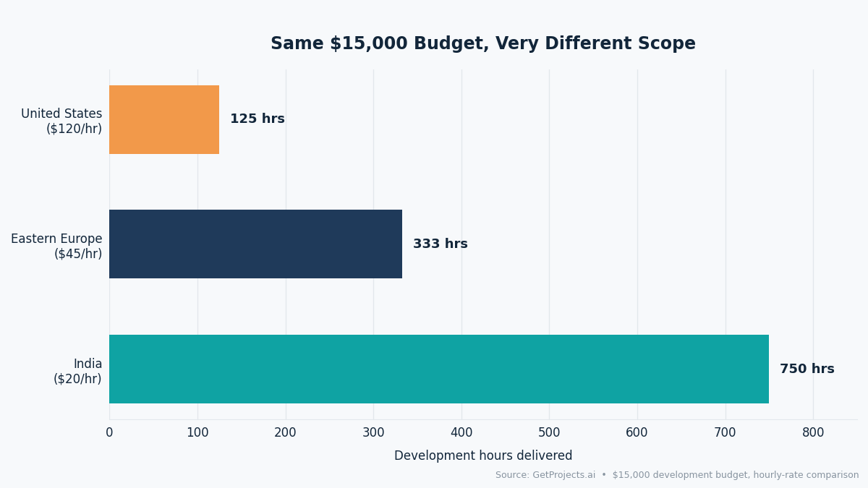Click the navy Eastern Europe bar
Viewport: 868px width, 488px height.
tap(255, 244)
